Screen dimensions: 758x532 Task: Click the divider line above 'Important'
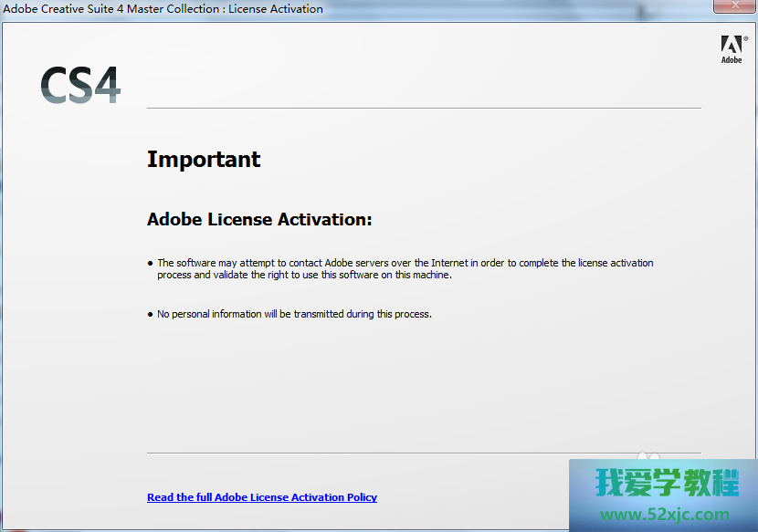[x=424, y=109]
